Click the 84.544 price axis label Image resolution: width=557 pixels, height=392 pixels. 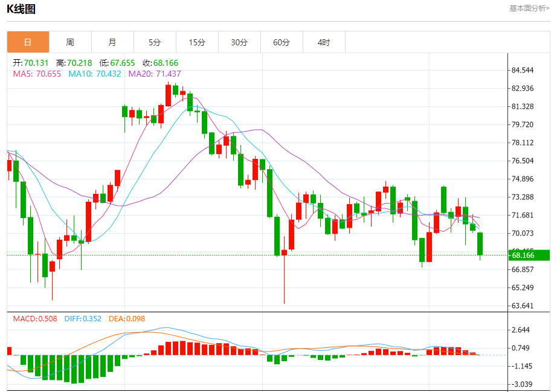point(523,70)
